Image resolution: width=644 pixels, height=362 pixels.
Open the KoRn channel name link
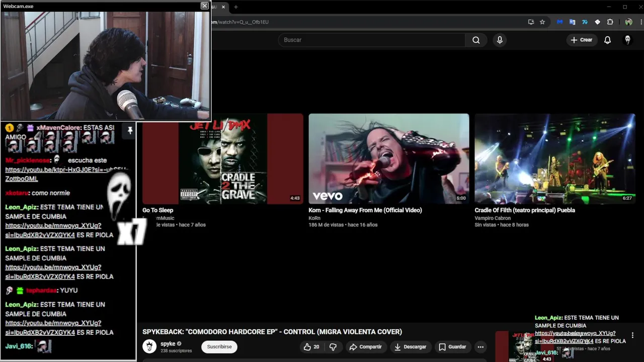(x=314, y=218)
